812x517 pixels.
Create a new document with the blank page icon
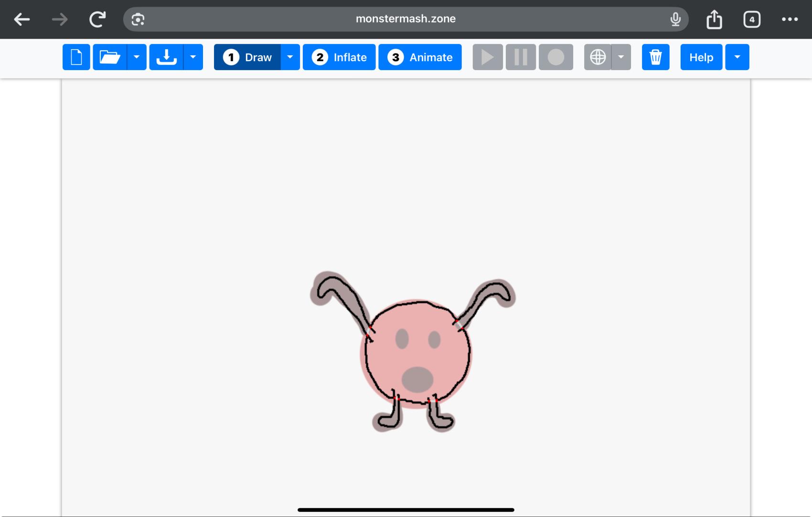pos(75,57)
